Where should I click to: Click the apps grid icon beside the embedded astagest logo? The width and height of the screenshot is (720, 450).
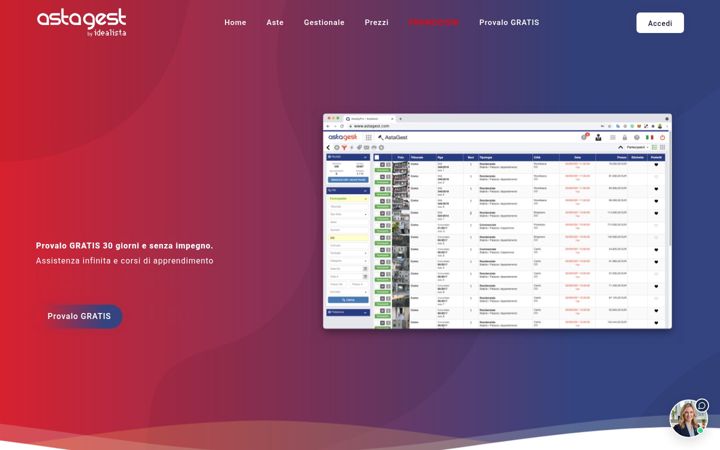[368, 137]
